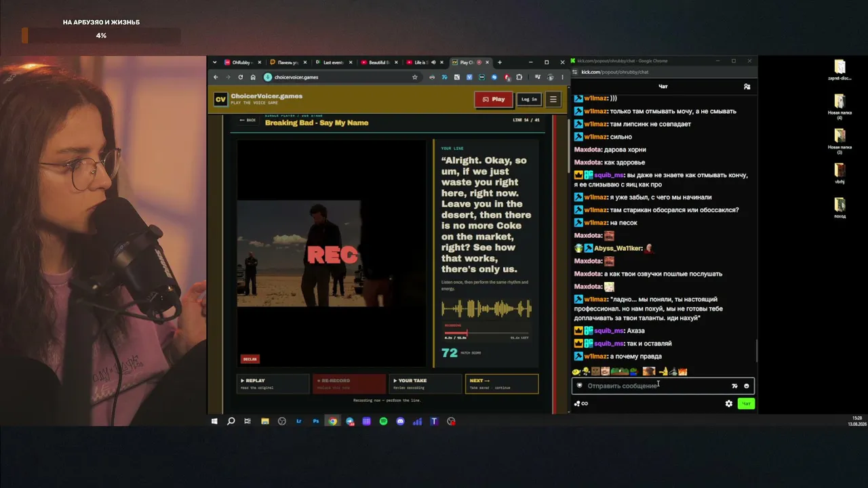This screenshot has height=488, width=868.
Task: Open chat settings gear icon
Action: (x=729, y=403)
